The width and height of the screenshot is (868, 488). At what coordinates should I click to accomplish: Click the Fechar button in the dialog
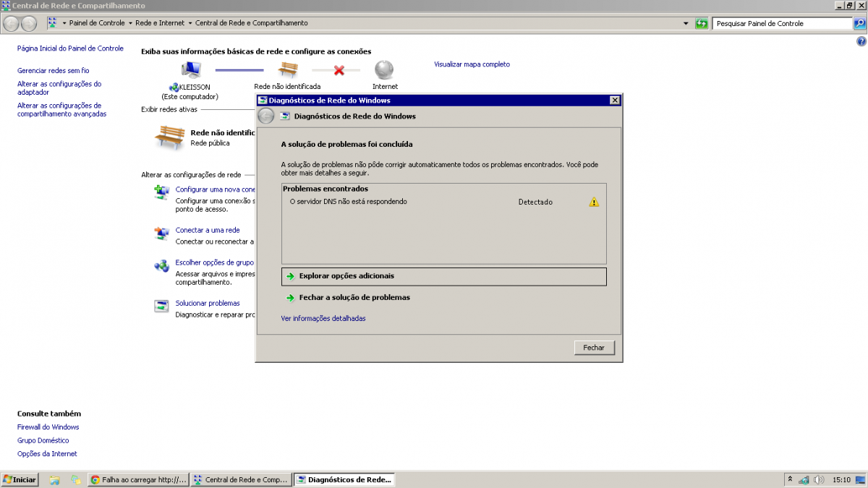[594, 348]
